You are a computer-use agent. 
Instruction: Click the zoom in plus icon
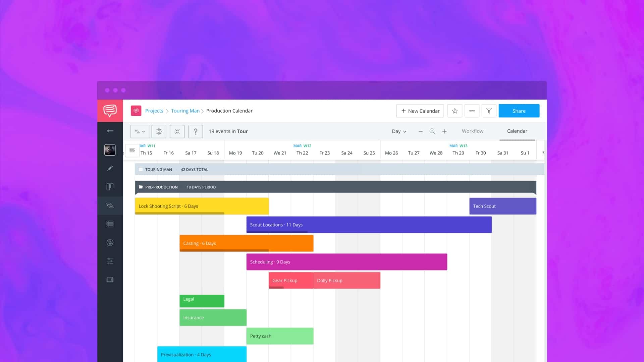tap(444, 131)
